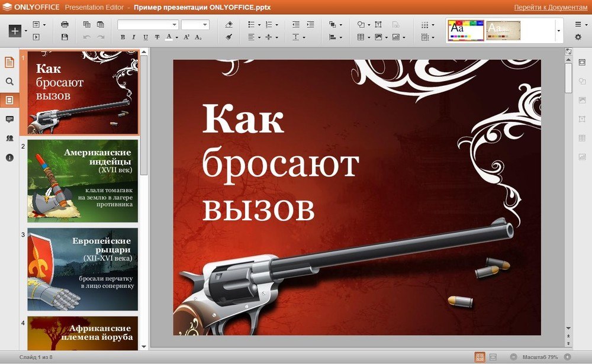Go to next slide via double-arrow button
The image size is (592, 364).
(568, 343)
